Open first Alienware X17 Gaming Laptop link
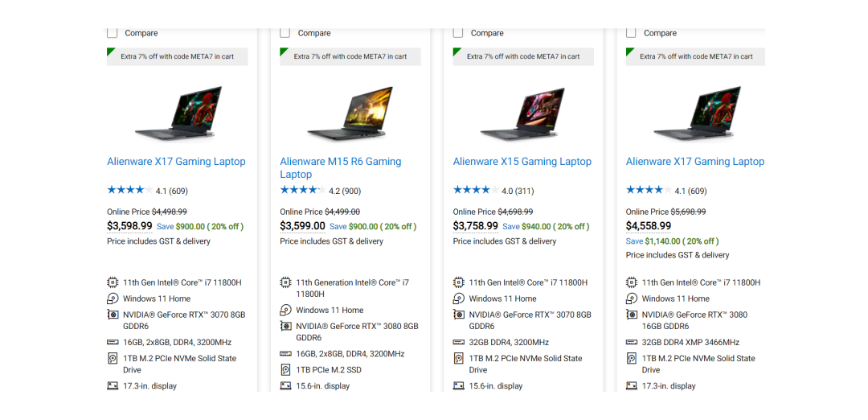The width and height of the screenshot is (868, 420). [176, 162]
